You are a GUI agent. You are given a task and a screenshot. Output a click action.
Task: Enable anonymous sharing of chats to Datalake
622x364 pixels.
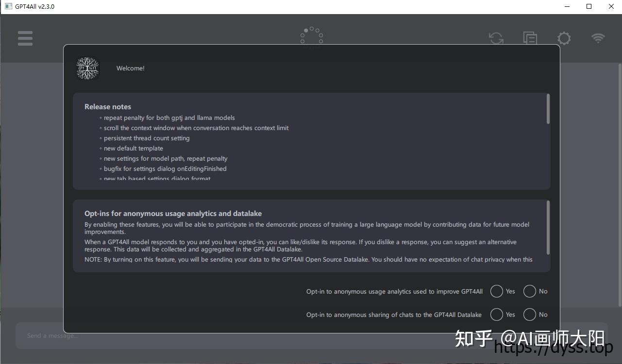pos(496,314)
